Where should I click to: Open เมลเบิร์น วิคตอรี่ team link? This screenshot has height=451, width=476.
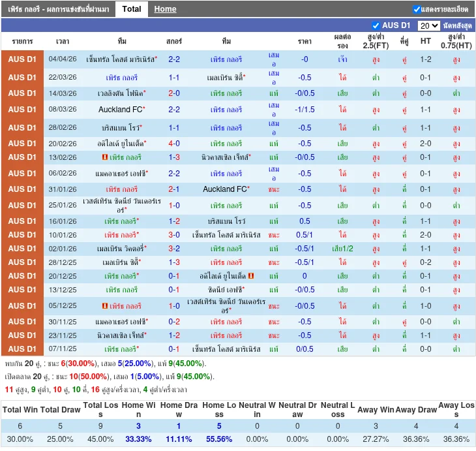tap(121, 249)
